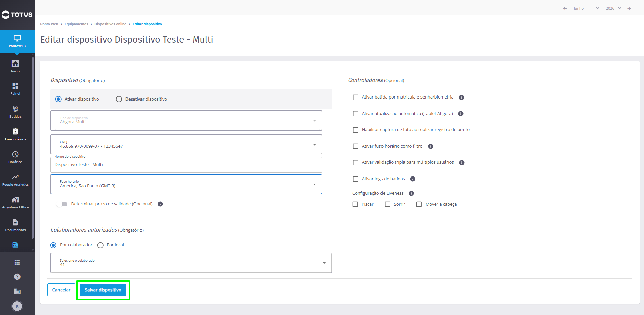The image size is (644, 315).
Task: Open CNPJ dropdown
Action: pyautogui.click(x=186, y=145)
